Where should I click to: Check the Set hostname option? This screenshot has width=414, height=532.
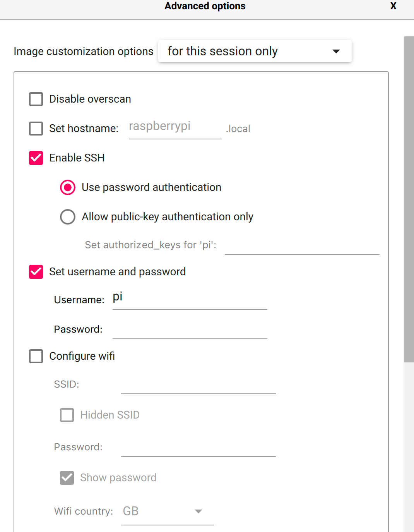[36, 129]
